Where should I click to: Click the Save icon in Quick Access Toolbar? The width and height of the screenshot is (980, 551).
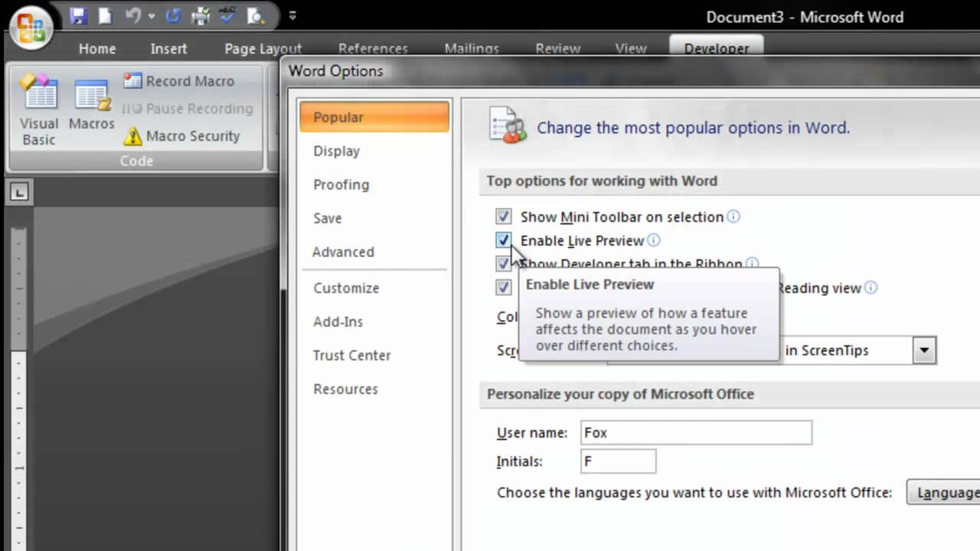[77, 15]
